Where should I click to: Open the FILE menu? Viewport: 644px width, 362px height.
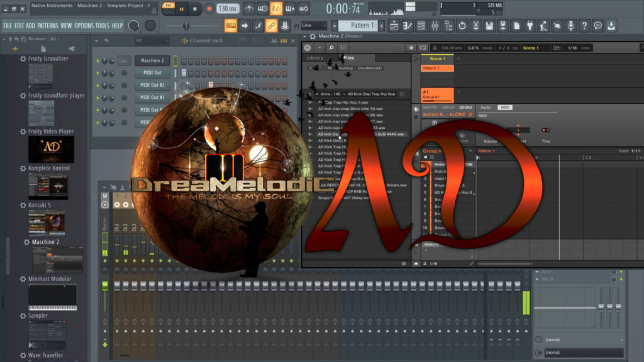pos(8,25)
